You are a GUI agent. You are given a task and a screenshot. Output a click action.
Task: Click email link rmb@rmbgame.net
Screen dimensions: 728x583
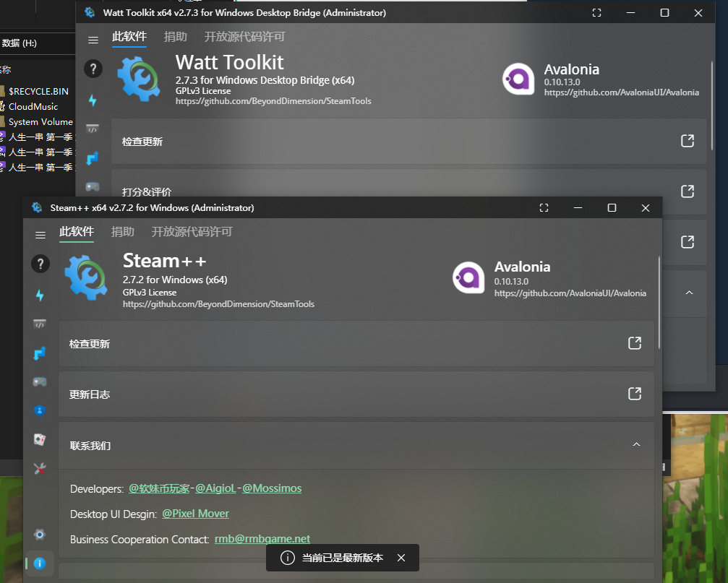(262, 539)
